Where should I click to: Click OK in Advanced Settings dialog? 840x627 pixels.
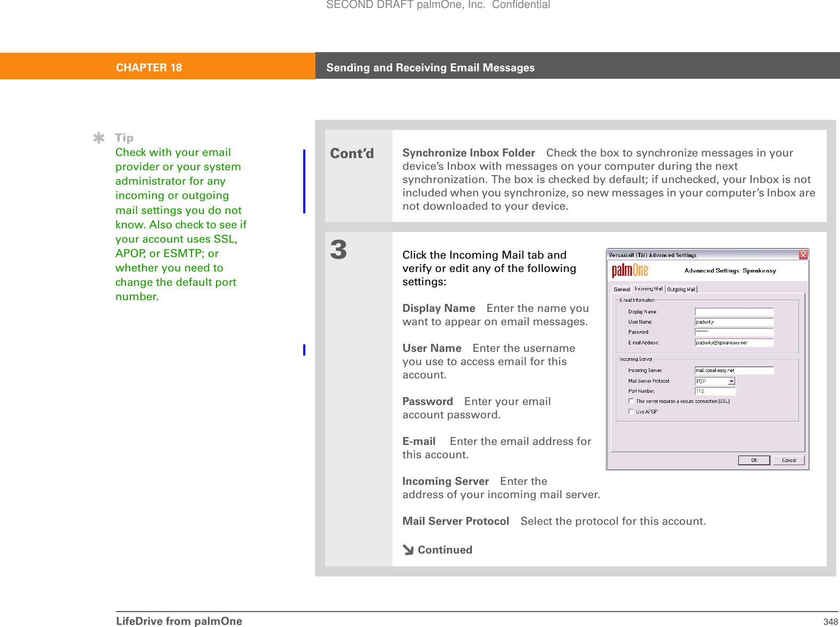point(754,460)
